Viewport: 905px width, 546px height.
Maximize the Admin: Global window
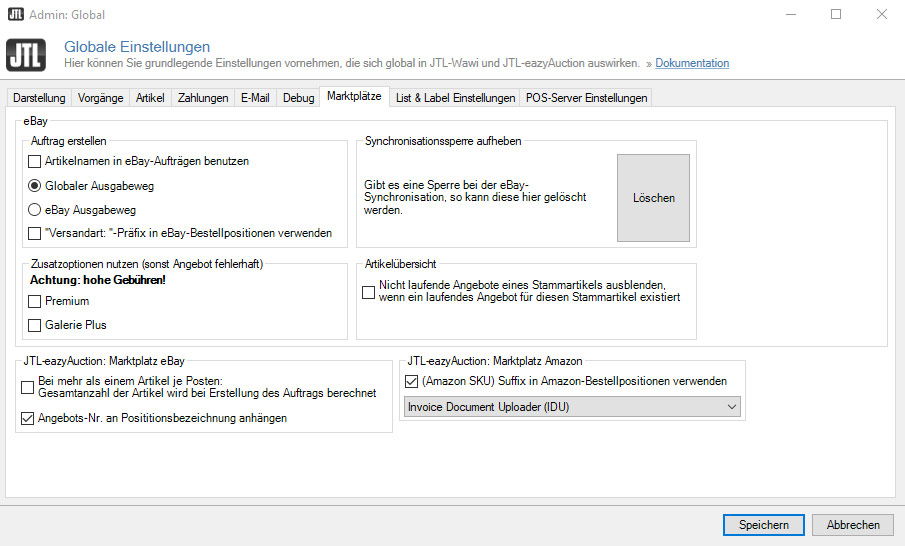[836, 14]
